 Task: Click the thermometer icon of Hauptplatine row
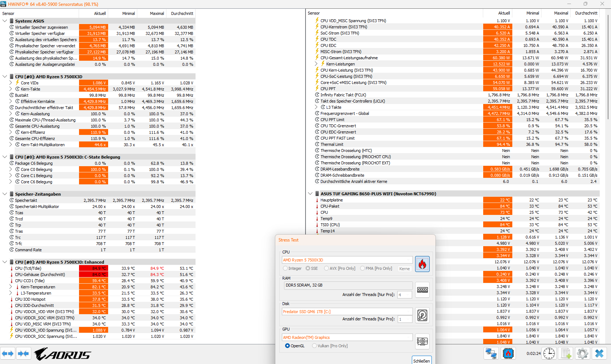317,200
